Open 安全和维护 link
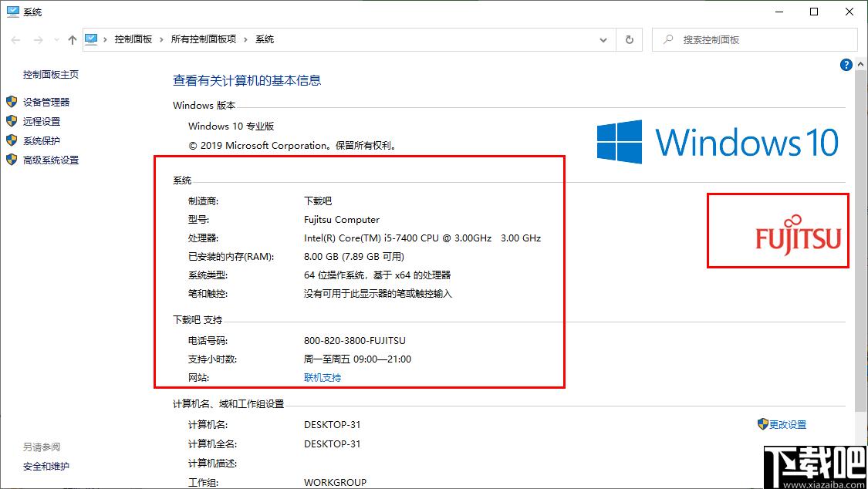 coord(46,467)
